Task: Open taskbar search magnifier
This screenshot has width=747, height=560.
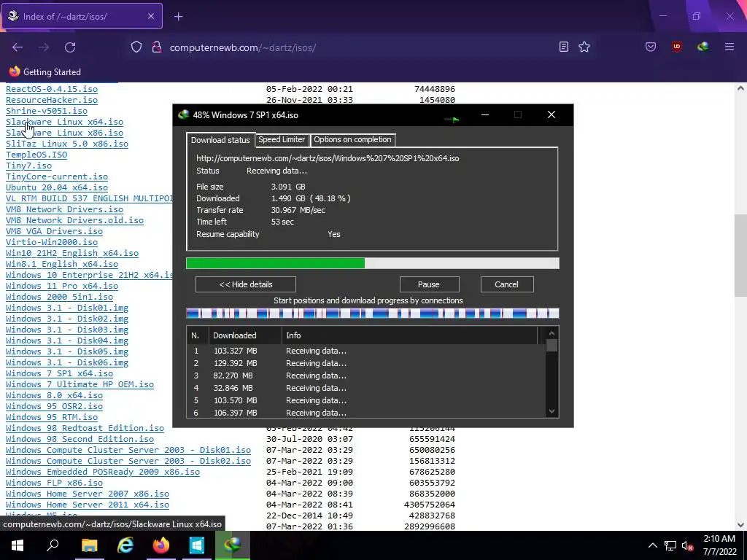Action: [x=53, y=545]
